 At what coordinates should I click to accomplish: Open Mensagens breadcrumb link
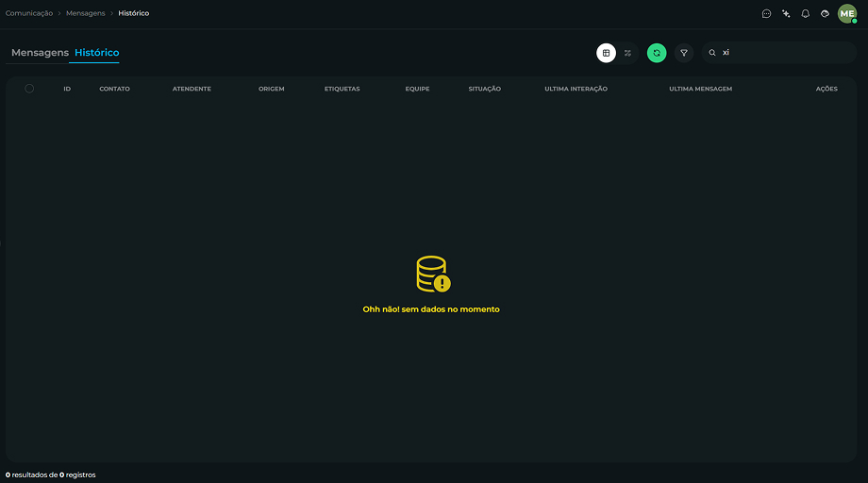[x=85, y=13]
